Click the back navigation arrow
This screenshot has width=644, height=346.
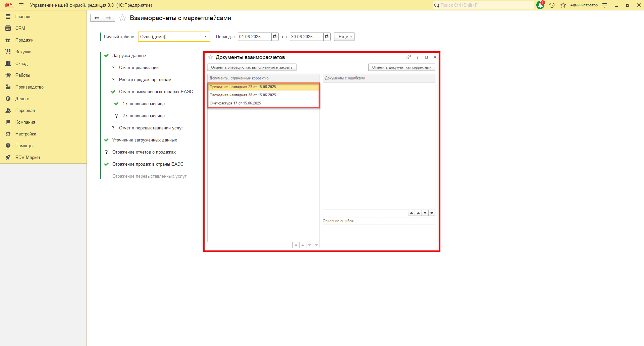[x=97, y=18]
